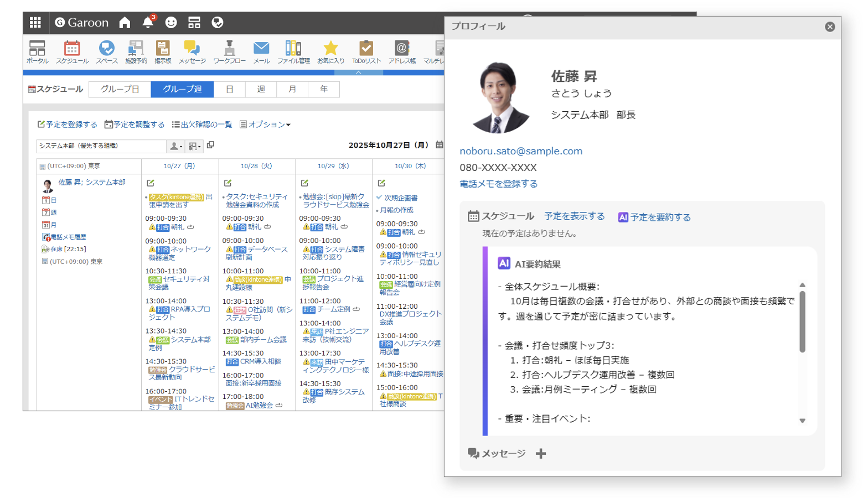The image size is (868, 498).
Task: Open the 掲示板 bulletin board app
Action: pos(163,53)
